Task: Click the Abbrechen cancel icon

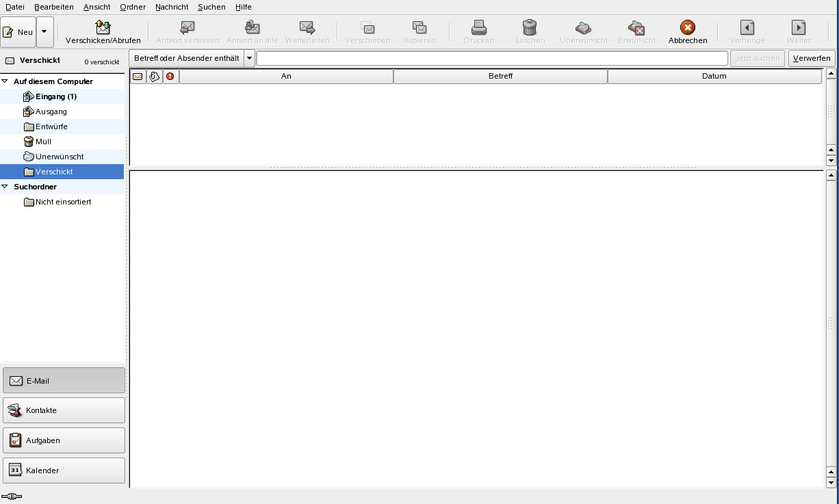Action: click(687, 27)
